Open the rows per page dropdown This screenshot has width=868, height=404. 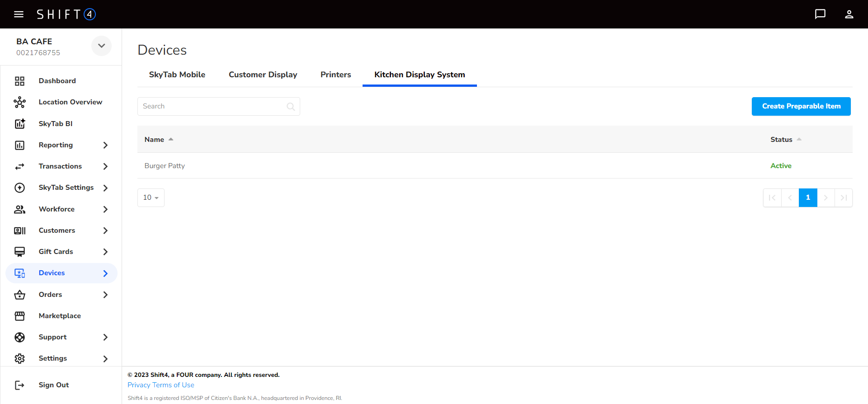click(151, 198)
